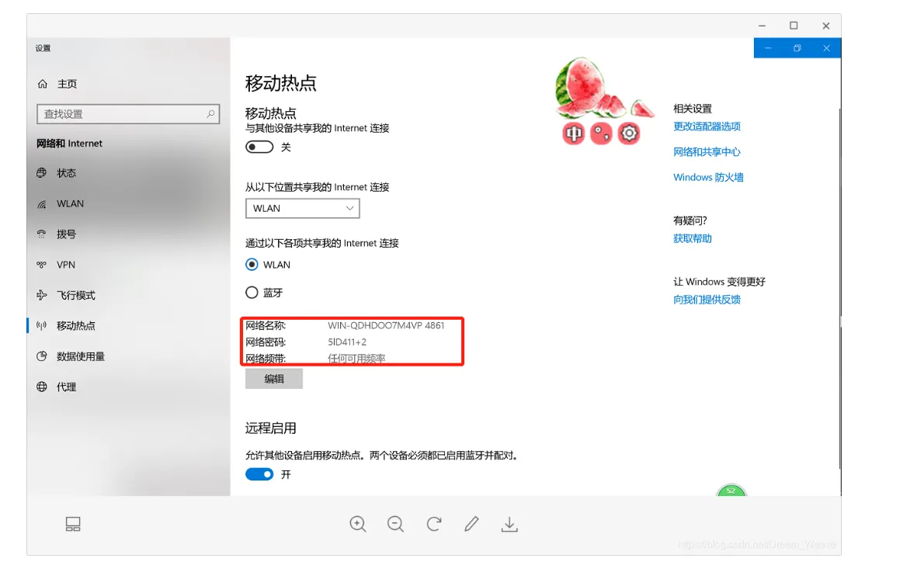The height and width of the screenshot is (562, 924).
Task: Close the outer image viewer window
Action: click(826, 26)
